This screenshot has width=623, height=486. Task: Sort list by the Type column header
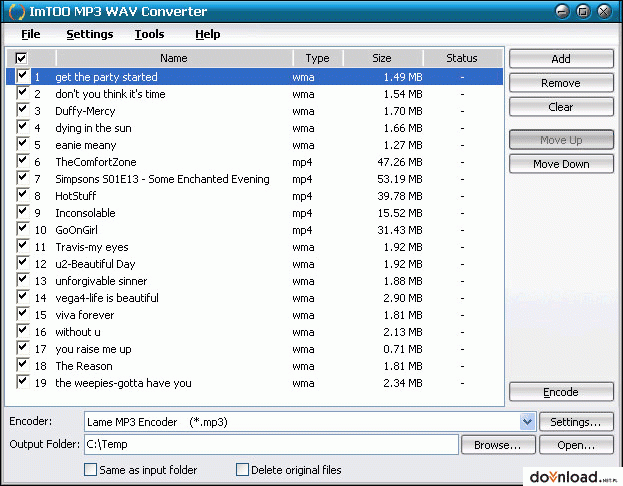(x=317, y=58)
